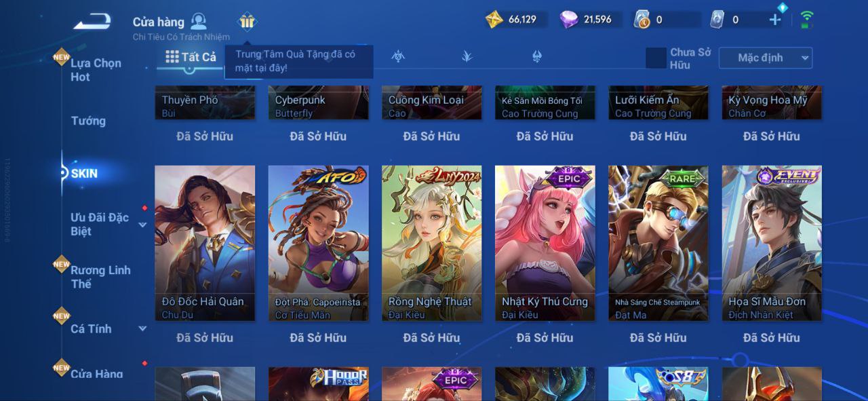Switch to the Tất Cả tab

[191, 57]
